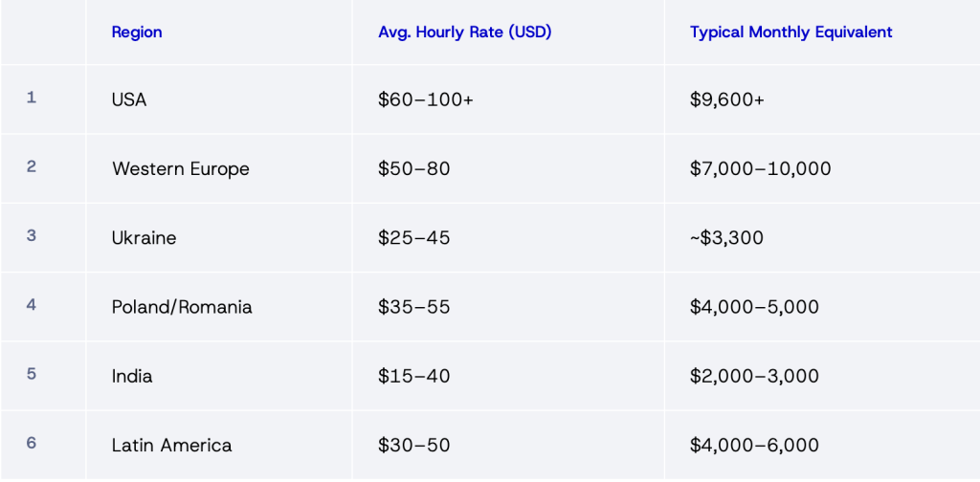Select the USA region cell
Viewport: 980px width, 482px height.
point(129,99)
